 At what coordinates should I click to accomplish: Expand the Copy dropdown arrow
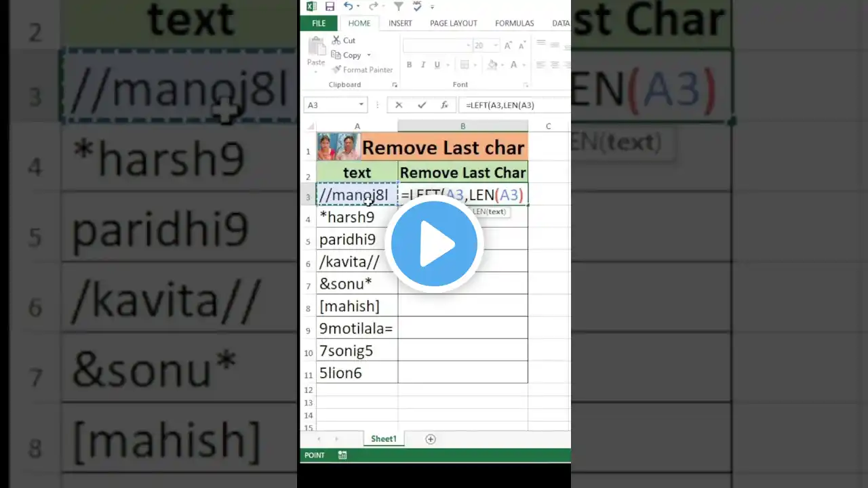368,55
